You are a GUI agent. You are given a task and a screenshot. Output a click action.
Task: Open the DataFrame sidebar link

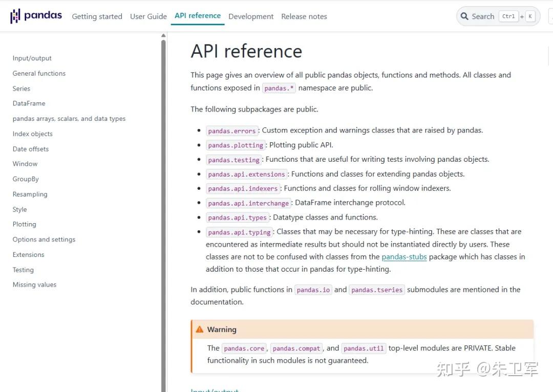29,103
